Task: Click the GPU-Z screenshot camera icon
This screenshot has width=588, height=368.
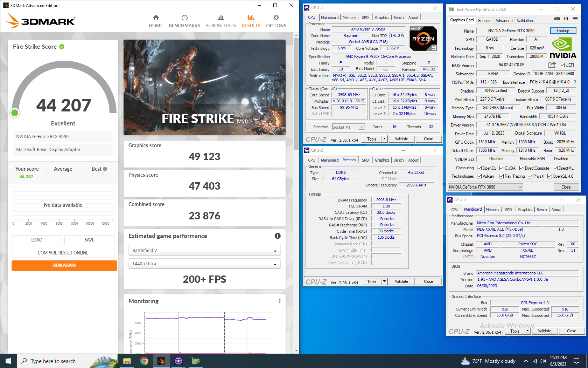Action: pyautogui.click(x=557, y=19)
